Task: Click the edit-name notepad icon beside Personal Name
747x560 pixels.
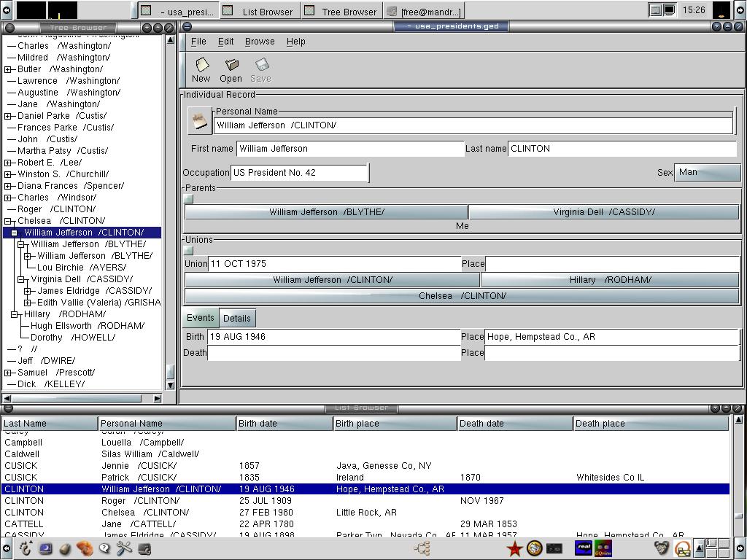Action: tap(199, 120)
